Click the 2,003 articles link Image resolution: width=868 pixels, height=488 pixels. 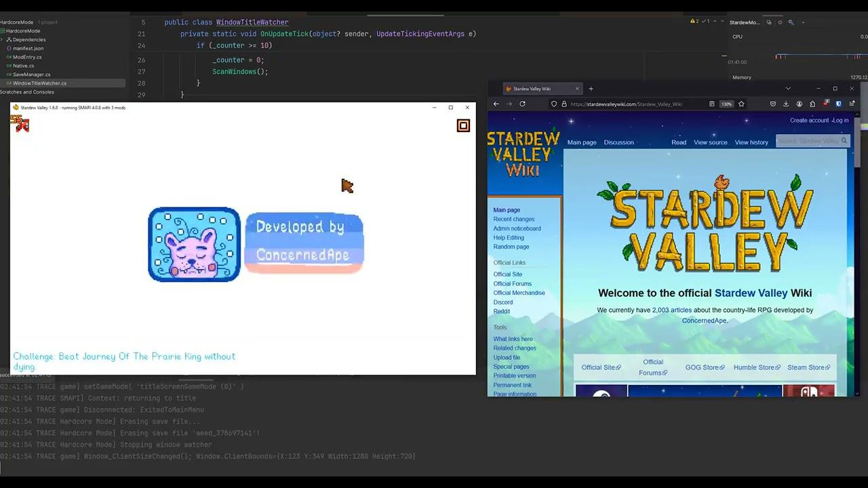672,310
